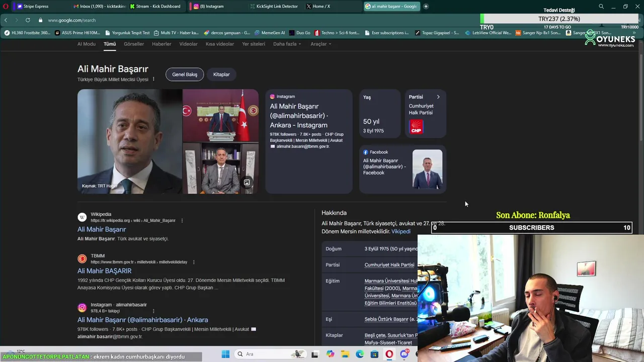Select the Görseller search tab
The image size is (644, 362).
(x=134, y=44)
